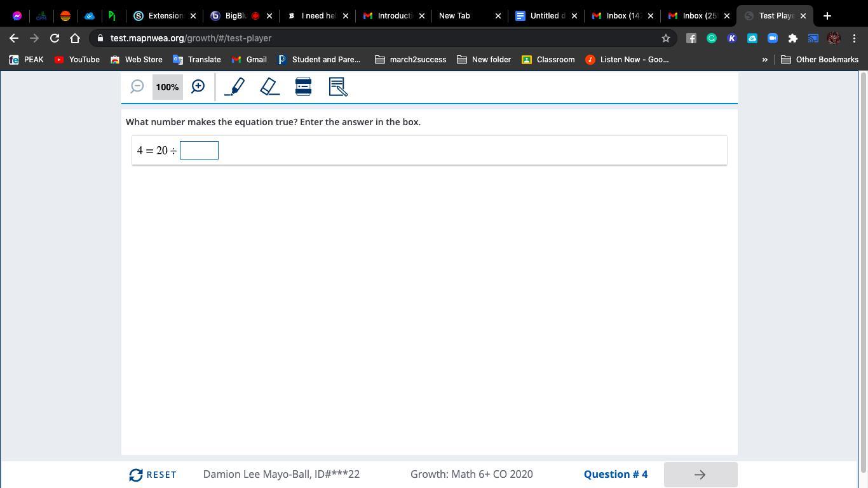Click the cast icon in the toolbar
868x488 pixels.
point(813,38)
